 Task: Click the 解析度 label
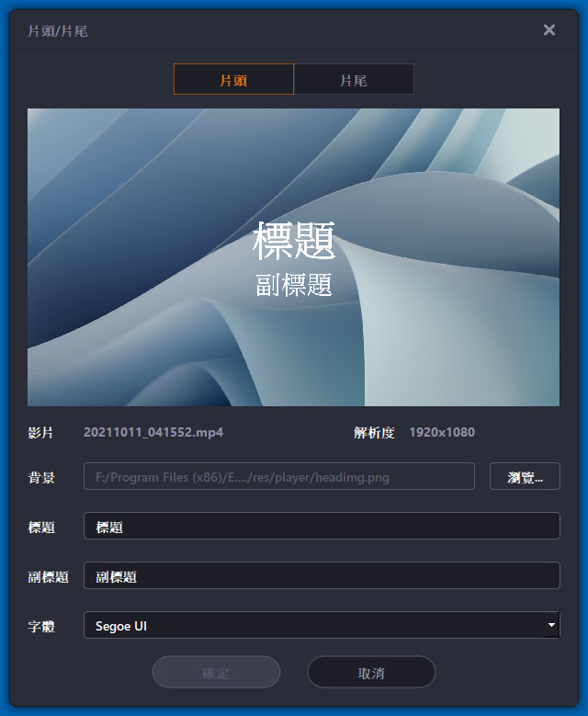coord(374,432)
